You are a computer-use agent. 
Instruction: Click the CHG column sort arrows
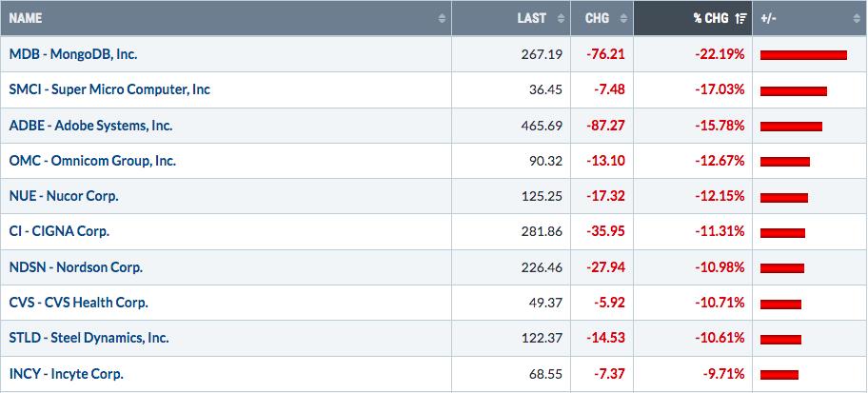click(x=624, y=18)
